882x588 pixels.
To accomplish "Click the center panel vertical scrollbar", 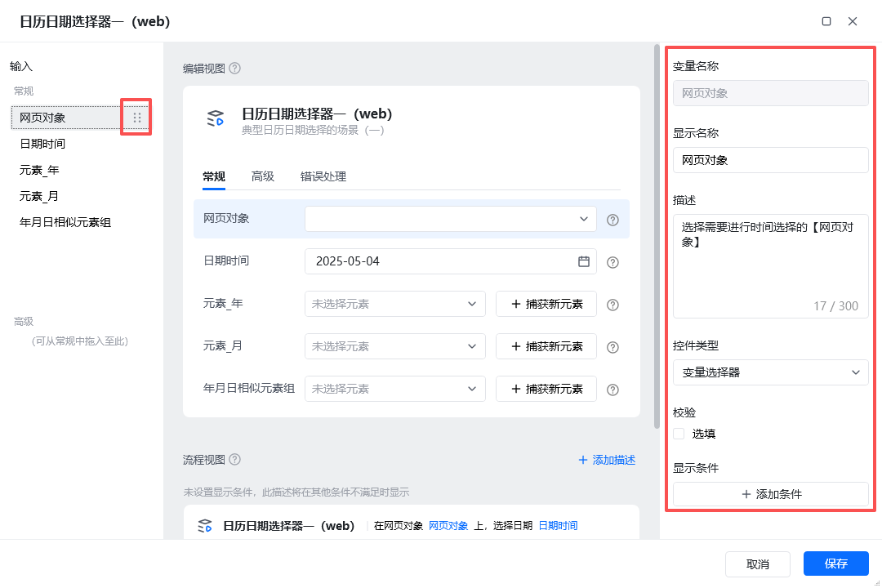I will tap(657, 236).
